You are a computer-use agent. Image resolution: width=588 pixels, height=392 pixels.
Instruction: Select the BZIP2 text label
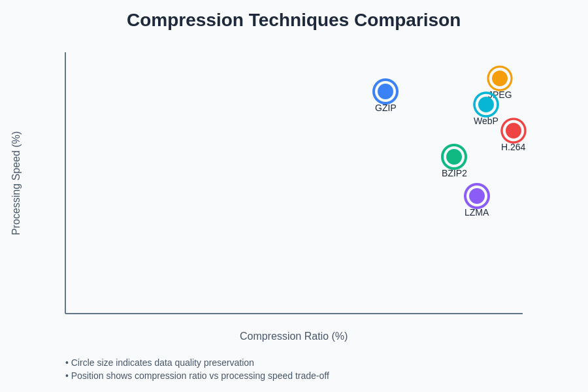pyautogui.click(x=454, y=174)
